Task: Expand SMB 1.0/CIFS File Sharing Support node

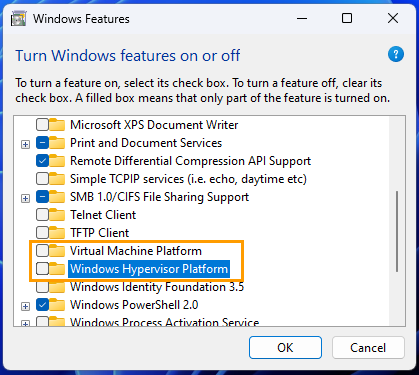Action: tap(25, 198)
